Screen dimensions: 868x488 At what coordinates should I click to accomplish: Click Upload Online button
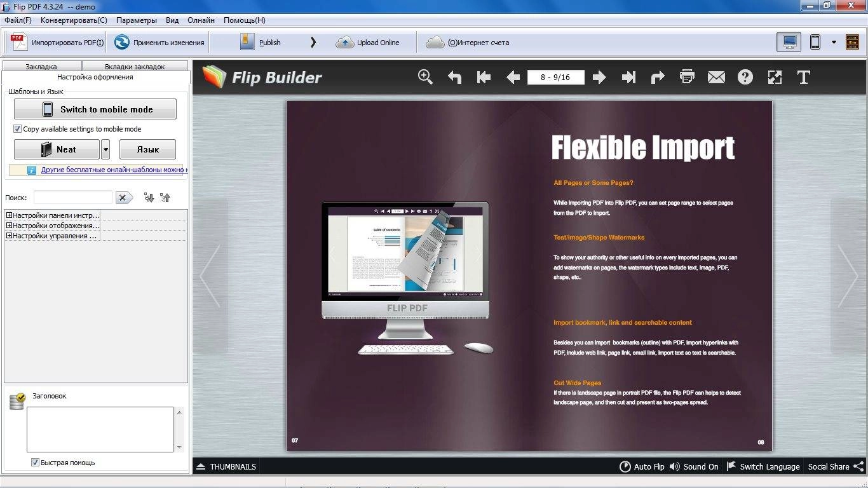point(368,43)
